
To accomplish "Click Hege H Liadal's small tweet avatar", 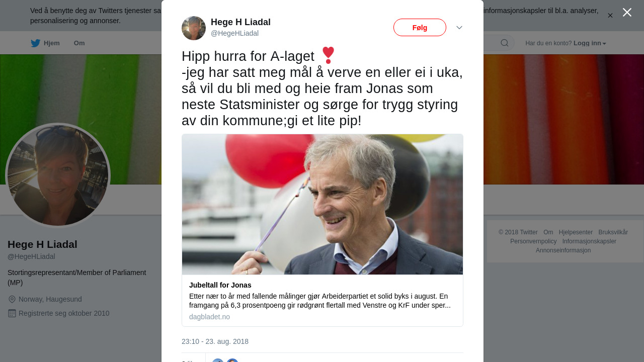I will [194, 28].
